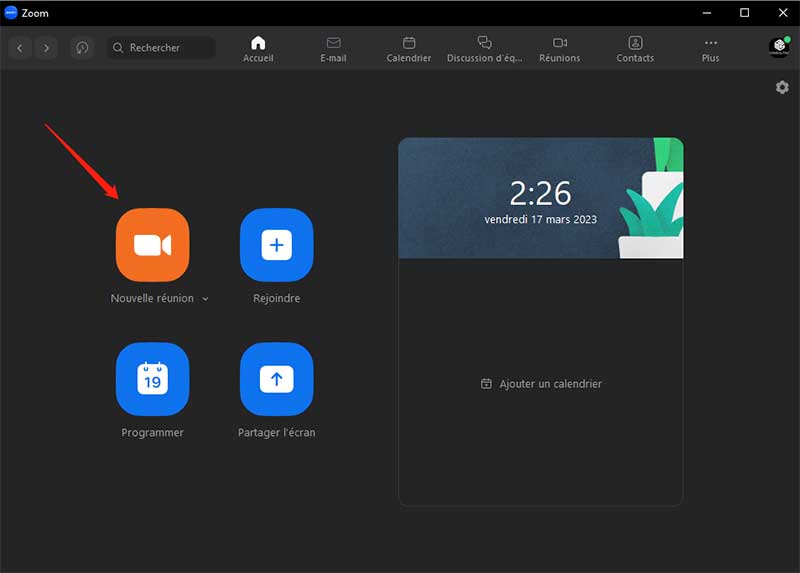Open the settings gear icon
Screen dimensions: 800x573
pos(782,88)
